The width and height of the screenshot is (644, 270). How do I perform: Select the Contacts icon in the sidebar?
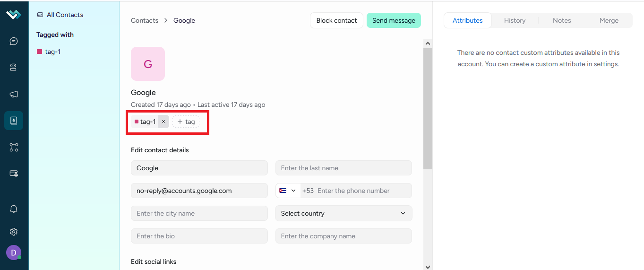point(14,121)
